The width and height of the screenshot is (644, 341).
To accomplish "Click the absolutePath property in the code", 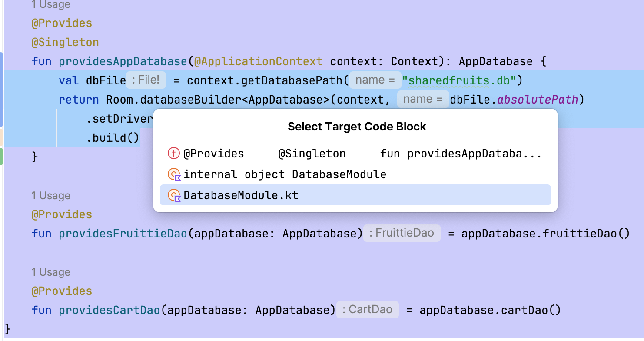I will (538, 100).
